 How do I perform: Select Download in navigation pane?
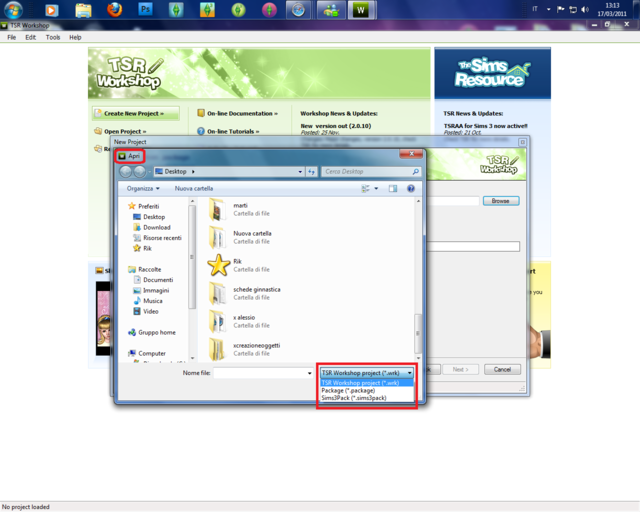click(156, 227)
